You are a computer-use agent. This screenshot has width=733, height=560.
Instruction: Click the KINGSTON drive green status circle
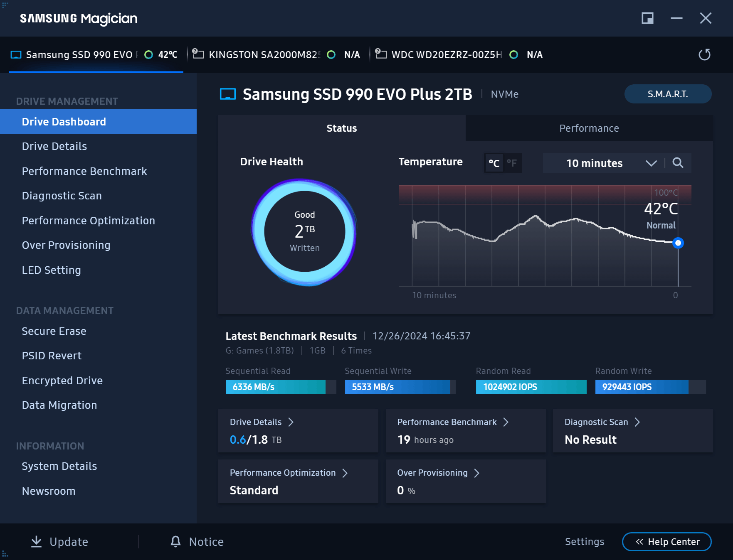[331, 55]
